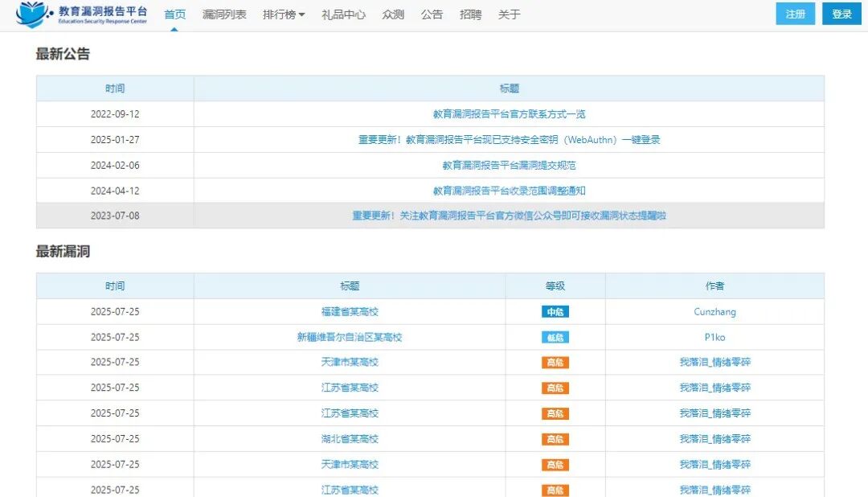
Task: Go to the 众测 section
Action: tap(392, 14)
